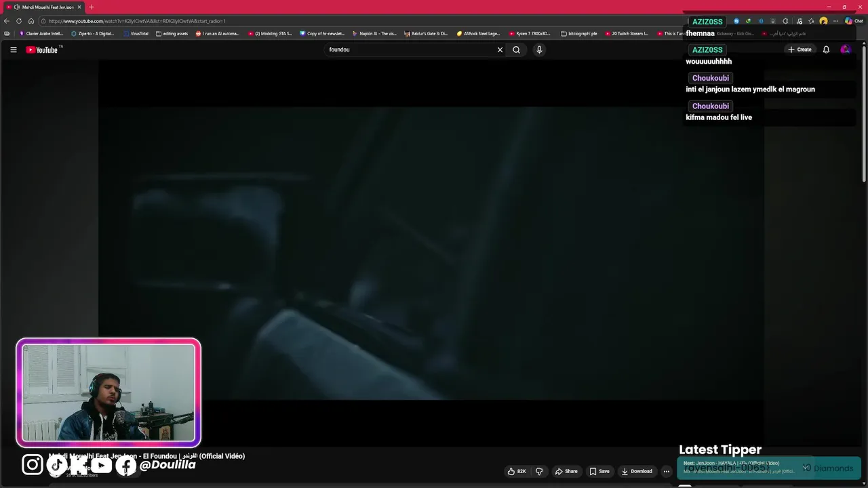Viewport: 868px width, 488px height.
Task: Click the Share button under video
Action: (566, 471)
